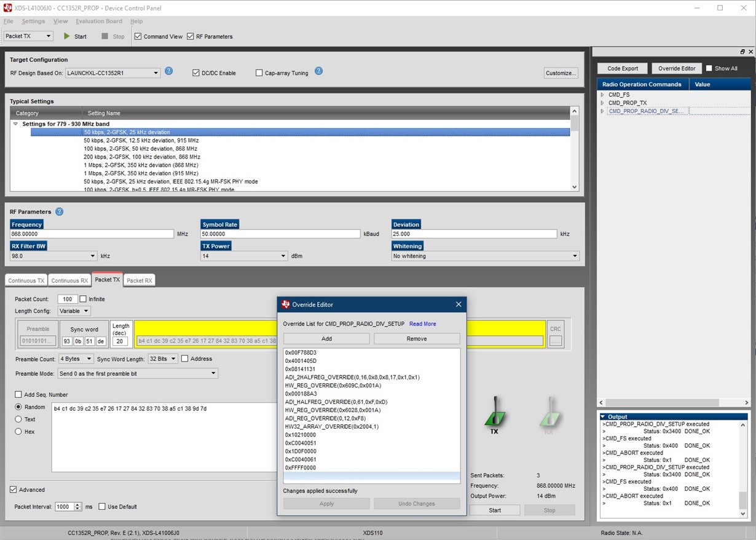Click the Deviation input field
The image size is (756, 540).
click(x=474, y=234)
